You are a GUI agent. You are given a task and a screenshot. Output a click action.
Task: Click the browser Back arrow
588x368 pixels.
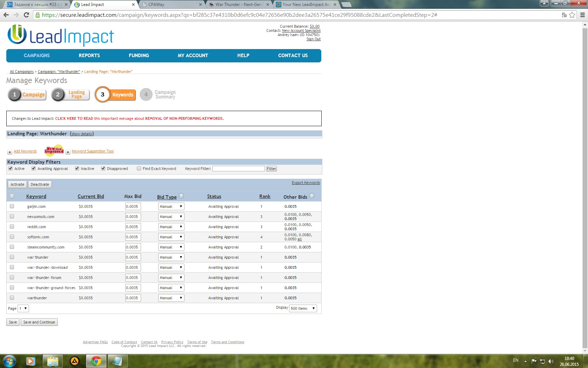[6, 15]
